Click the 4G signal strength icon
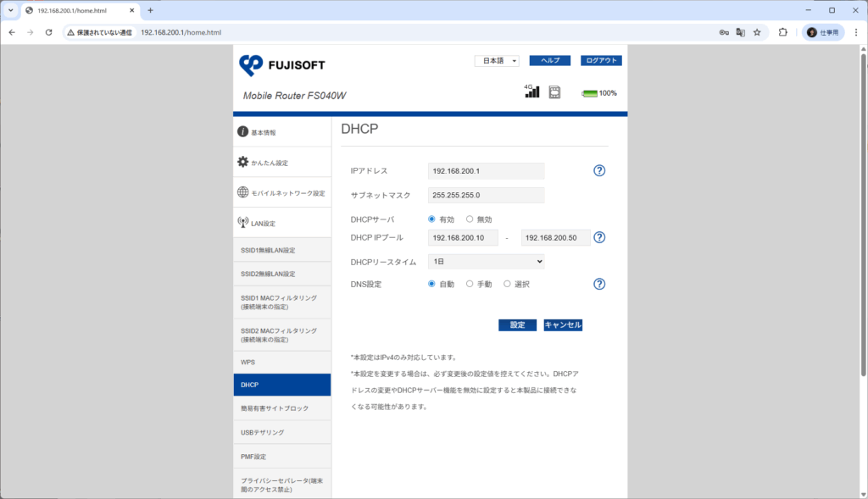 pos(531,91)
